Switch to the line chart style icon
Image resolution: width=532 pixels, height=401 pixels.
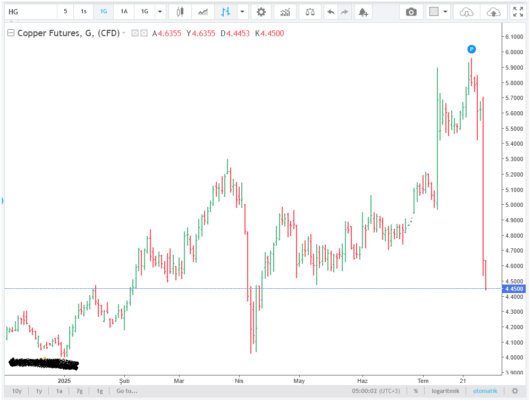tap(202, 11)
